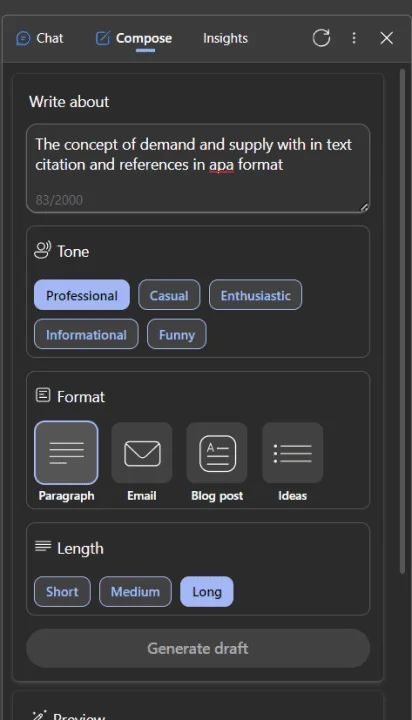Click the Chat speech bubble icon
412x720 pixels.
(23, 38)
